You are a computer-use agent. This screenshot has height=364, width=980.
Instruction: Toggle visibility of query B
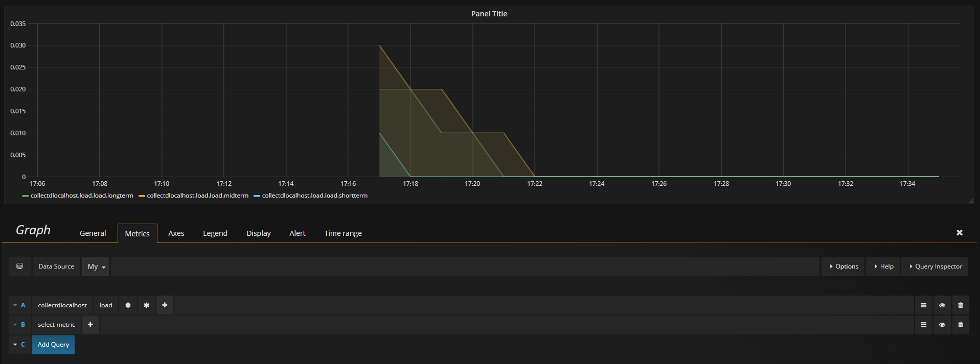942,325
